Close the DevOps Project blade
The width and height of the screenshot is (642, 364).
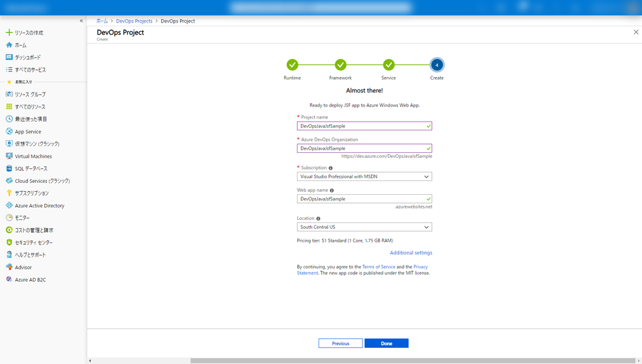pos(636,32)
